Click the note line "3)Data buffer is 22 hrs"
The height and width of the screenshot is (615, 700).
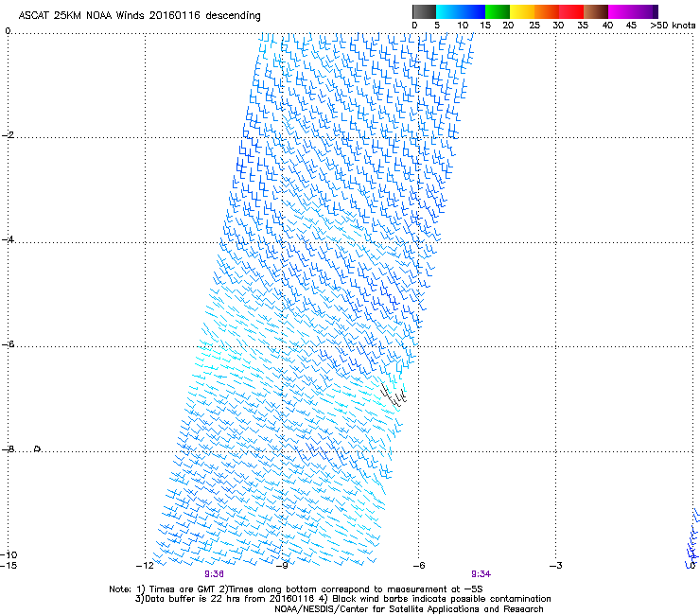click(x=342, y=599)
